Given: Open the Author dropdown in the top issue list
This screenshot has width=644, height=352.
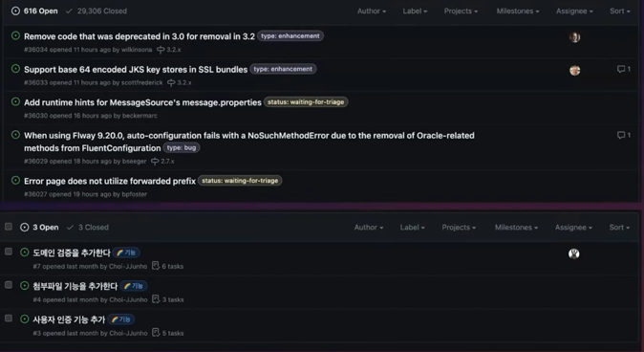Looking at the screenshot, I should point(372,11).
